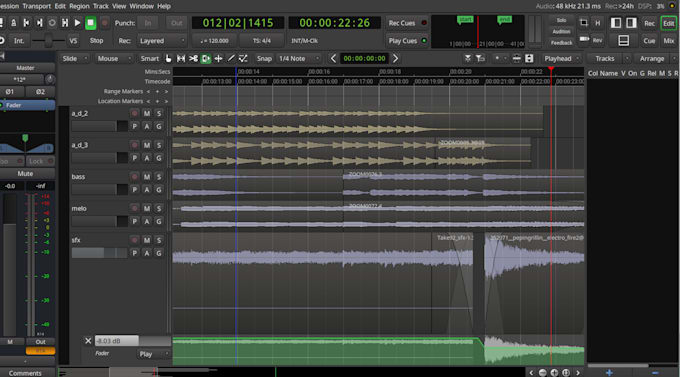Open the Mouse edit point dropdown
Screen dimensions: 680x377
(113, 59)
